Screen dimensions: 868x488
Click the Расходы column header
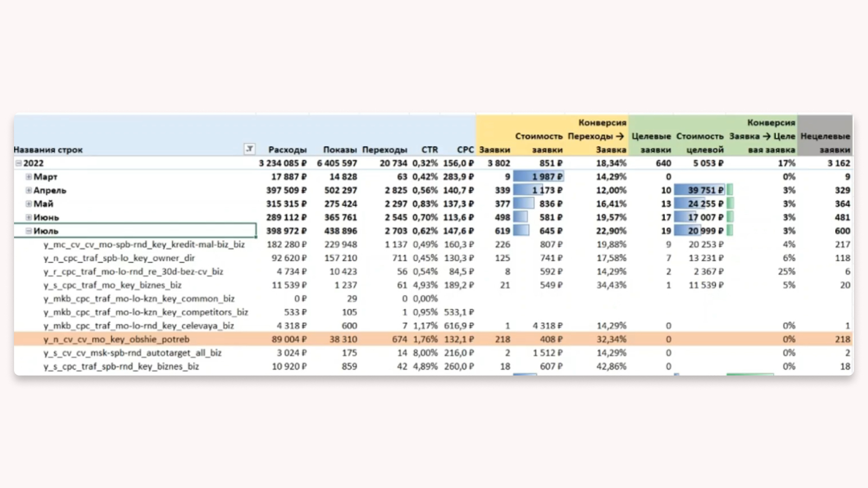tap(287, 150)
